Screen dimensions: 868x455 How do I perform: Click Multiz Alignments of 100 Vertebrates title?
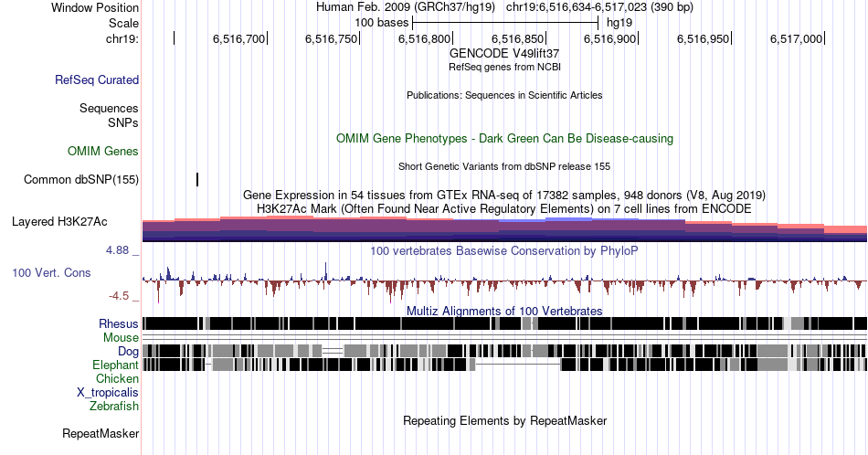(x=504, y=311)
